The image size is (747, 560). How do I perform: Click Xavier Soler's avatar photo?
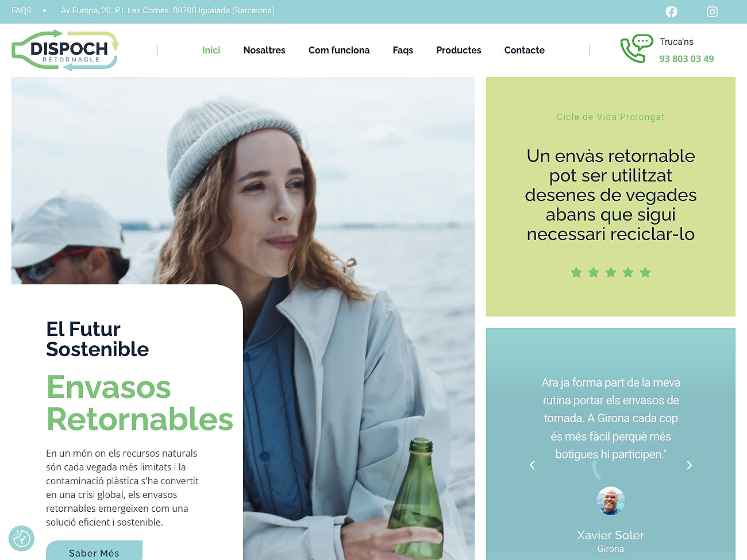coord(610,501)
